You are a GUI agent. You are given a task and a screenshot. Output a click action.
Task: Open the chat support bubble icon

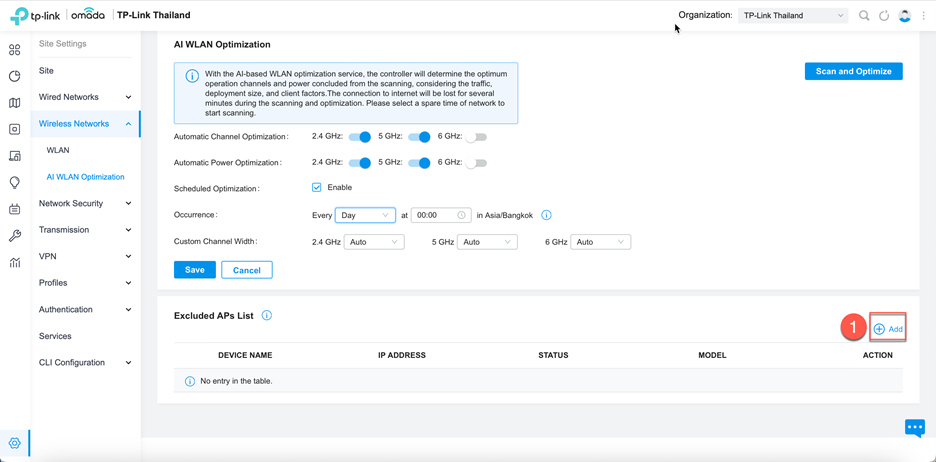pos(915,428)
